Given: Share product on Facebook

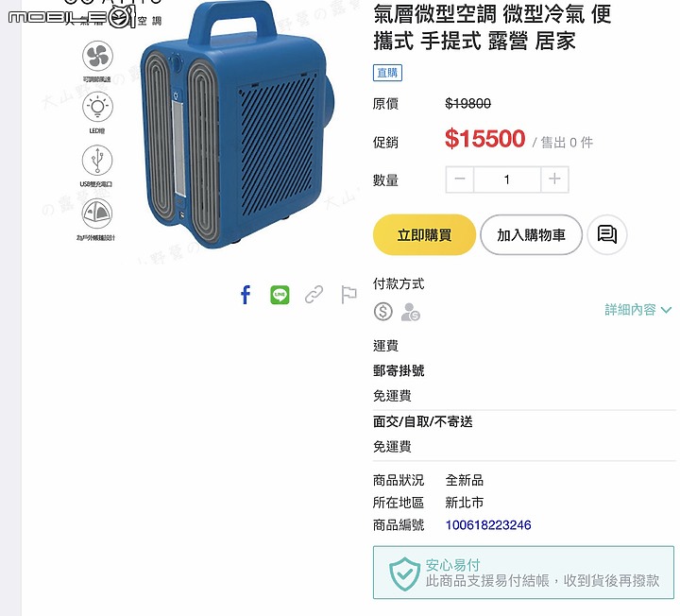Looking at the screenshot, I should click(246, 295).
